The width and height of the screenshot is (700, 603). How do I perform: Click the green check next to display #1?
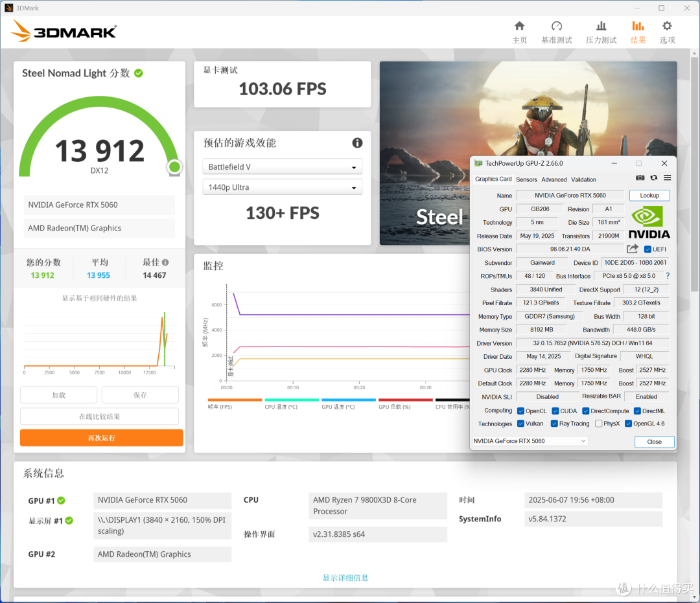(x=69, y=521)
